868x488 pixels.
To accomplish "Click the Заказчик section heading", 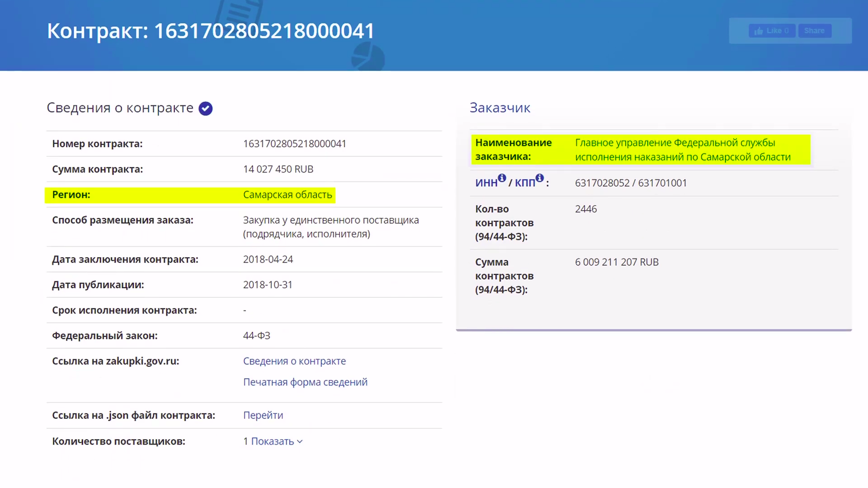I will click(500, 108).
